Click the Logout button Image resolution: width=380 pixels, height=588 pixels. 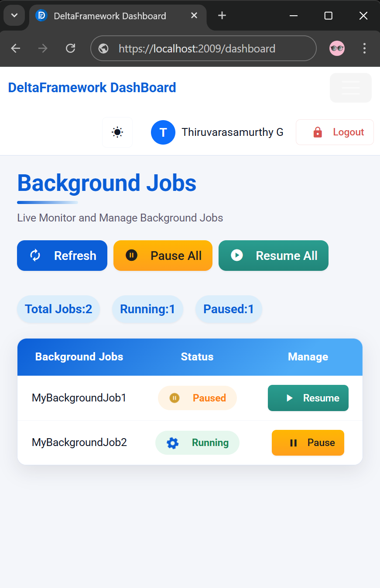pos(335,132)
